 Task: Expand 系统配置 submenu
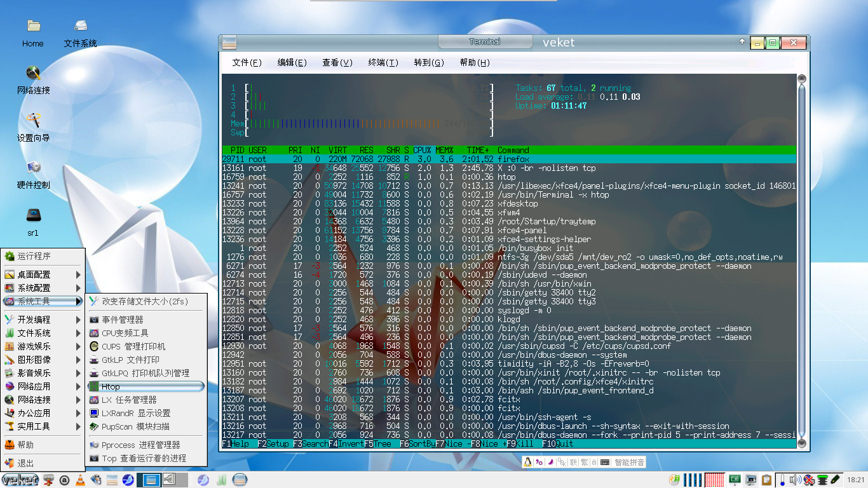coord(43,288)
